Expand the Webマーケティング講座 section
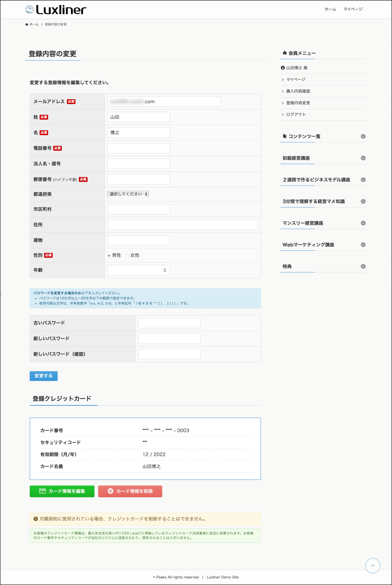Image resolution: width=392 pixels, height=585 pixels. 363,245
